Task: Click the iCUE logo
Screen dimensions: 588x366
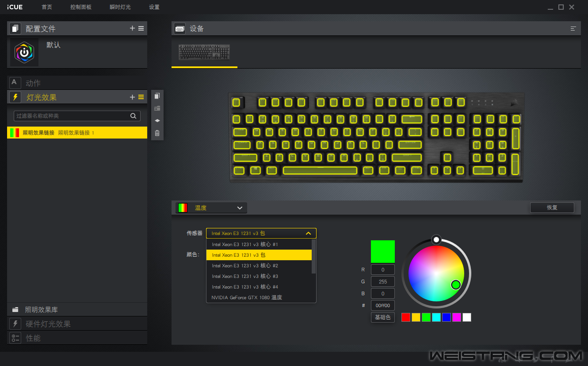Action: [x=15, y=7]
